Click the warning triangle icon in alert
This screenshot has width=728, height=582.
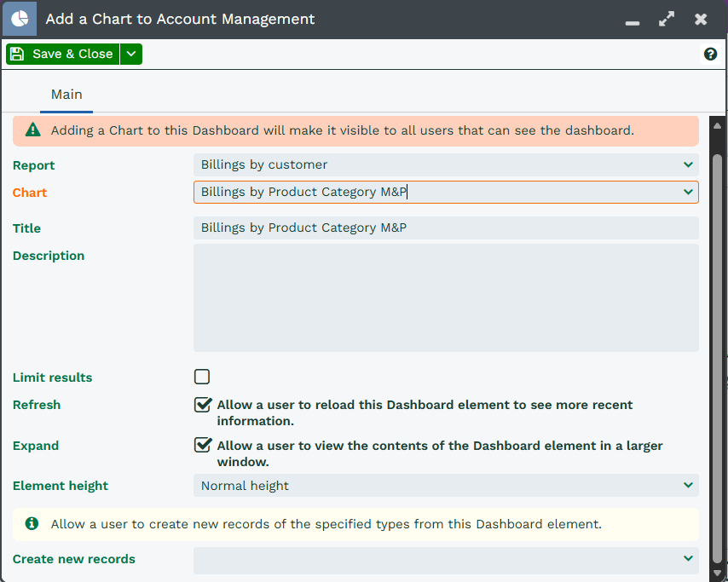[32, 130]
